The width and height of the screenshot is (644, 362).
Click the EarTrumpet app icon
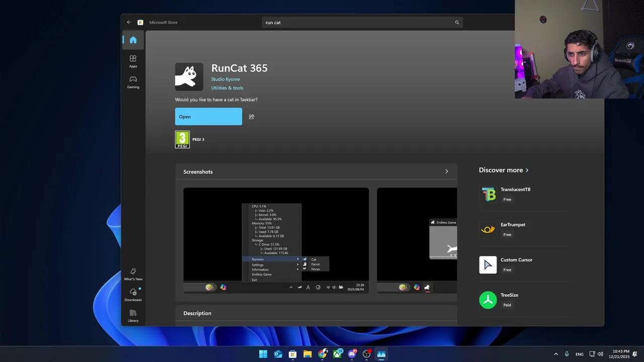pos(488,230)
